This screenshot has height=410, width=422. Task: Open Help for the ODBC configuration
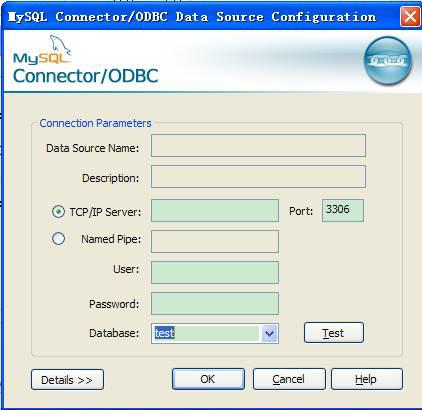click(367, 379)
